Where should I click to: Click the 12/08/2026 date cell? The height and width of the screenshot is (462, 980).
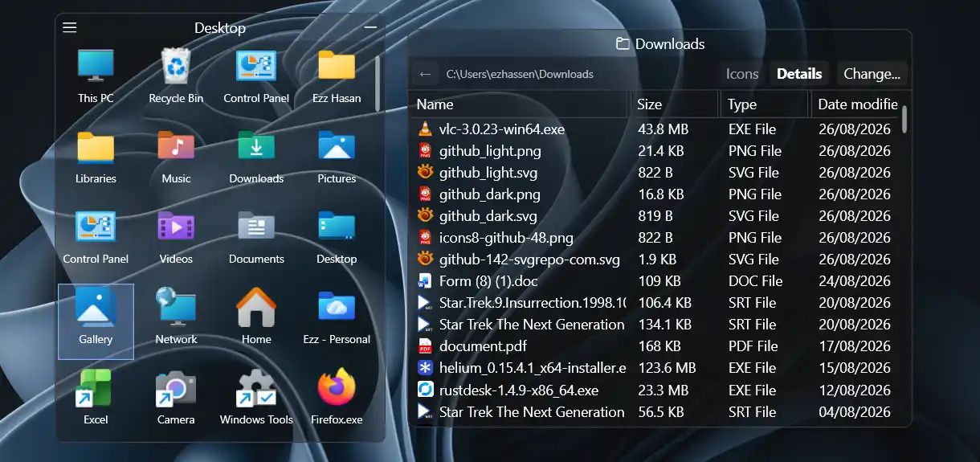pos(855,390)
